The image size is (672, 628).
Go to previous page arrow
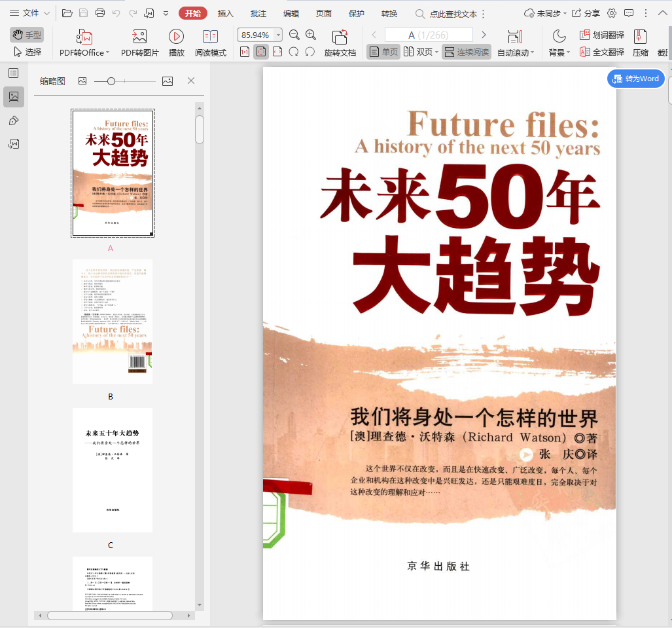pyautogui.click(x=374, y=35)
